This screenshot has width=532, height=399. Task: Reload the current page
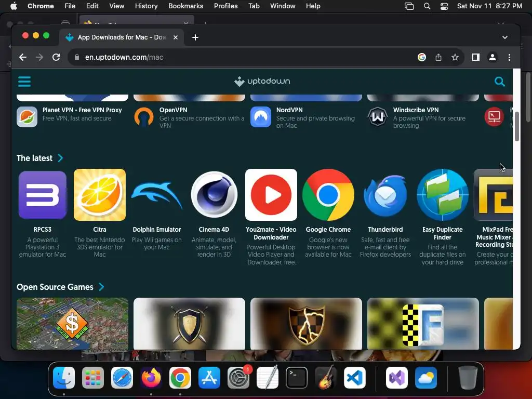[56, 57]
